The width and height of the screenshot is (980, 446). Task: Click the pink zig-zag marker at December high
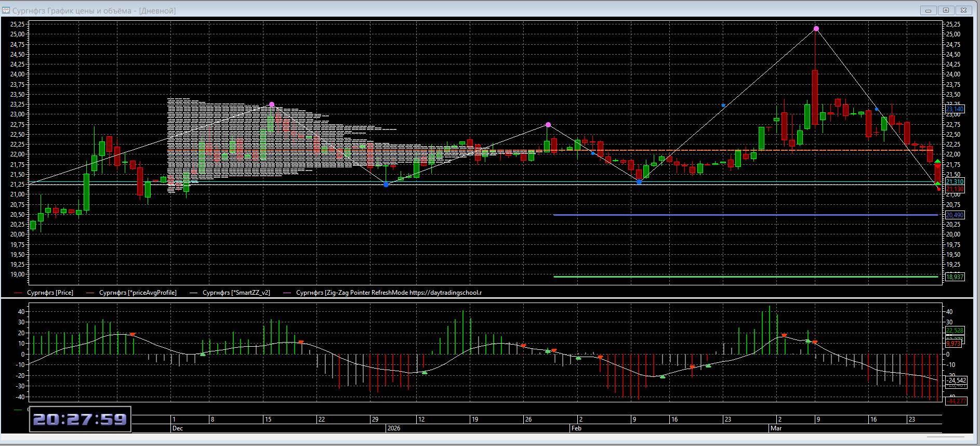point(272,105)
